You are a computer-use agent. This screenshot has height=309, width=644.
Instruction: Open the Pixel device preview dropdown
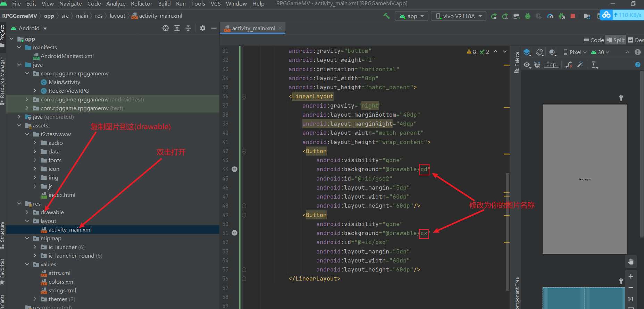point(575,52)
